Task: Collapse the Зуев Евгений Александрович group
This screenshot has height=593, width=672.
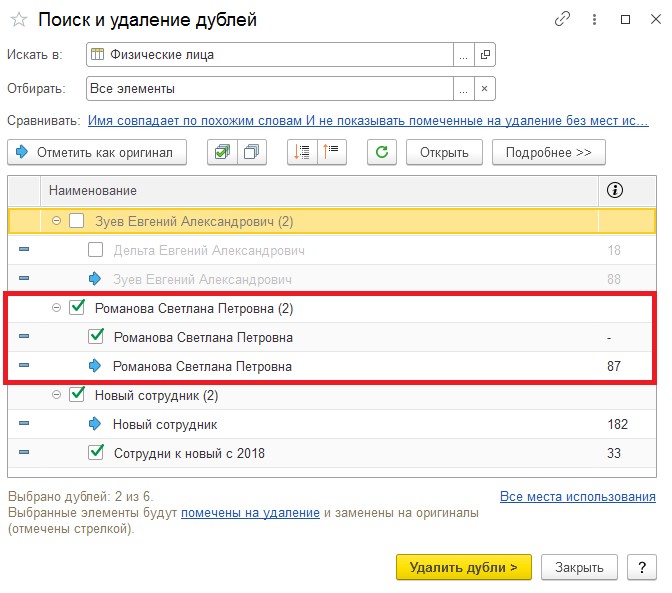Action: (57, 221)
